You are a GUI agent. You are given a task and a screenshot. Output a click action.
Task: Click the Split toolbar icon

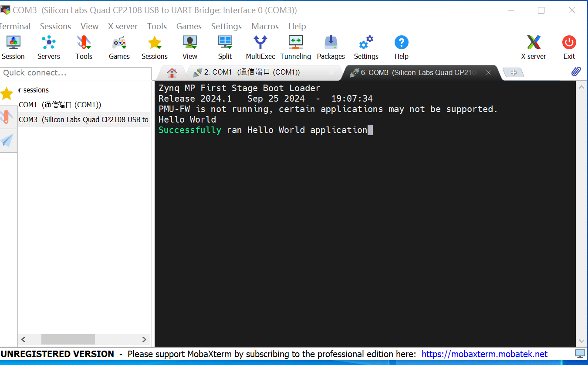pos(225,48)
